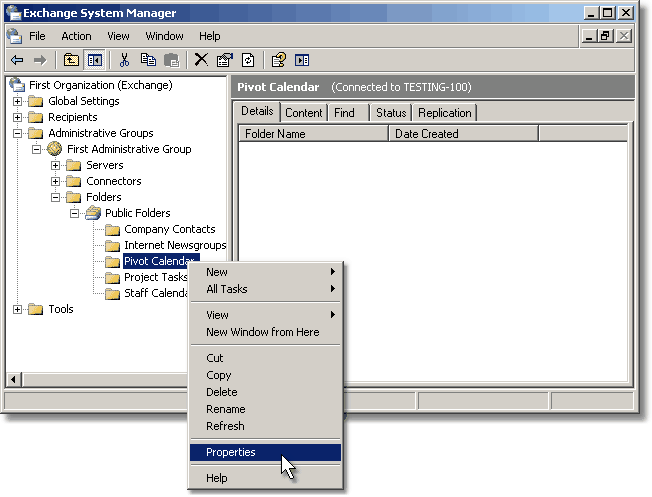The image size is (652, 497).
Task: Click the Properties toolbar icon
Action: [x=225, y=60]
